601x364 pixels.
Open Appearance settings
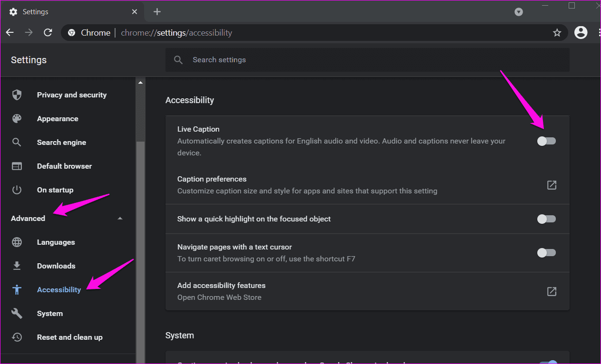click(68, 119)
